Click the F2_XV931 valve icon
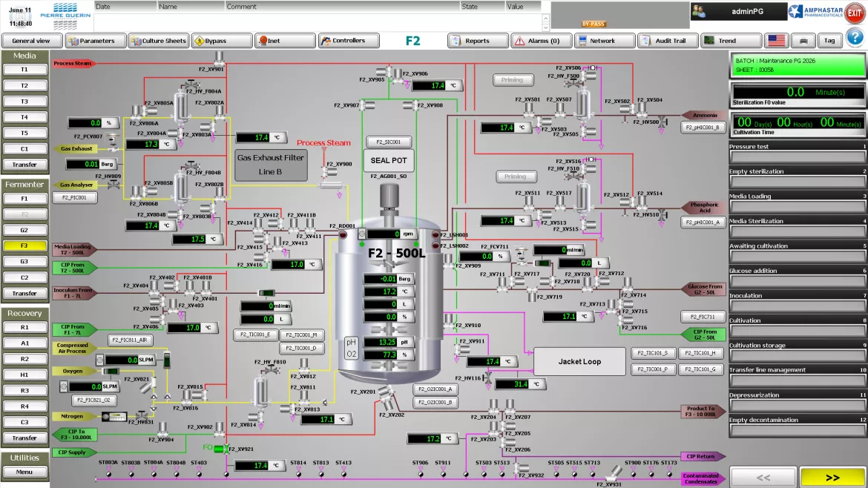 (x=614, y=474)
